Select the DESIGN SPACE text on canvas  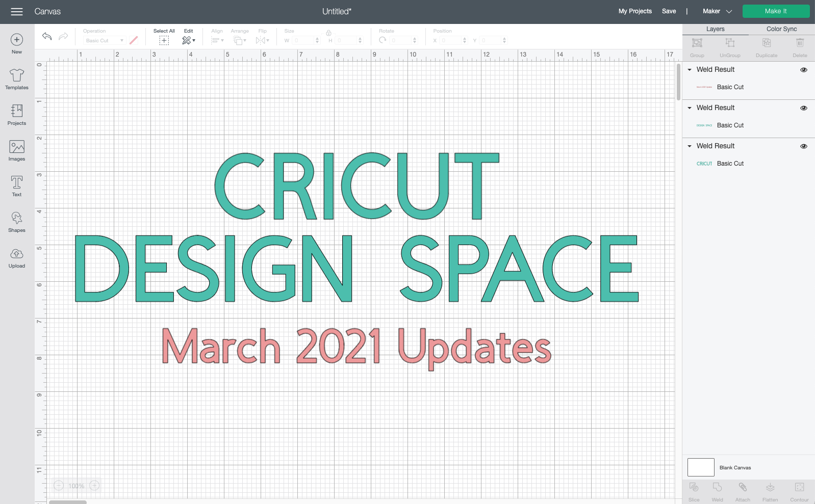point(356,269)
